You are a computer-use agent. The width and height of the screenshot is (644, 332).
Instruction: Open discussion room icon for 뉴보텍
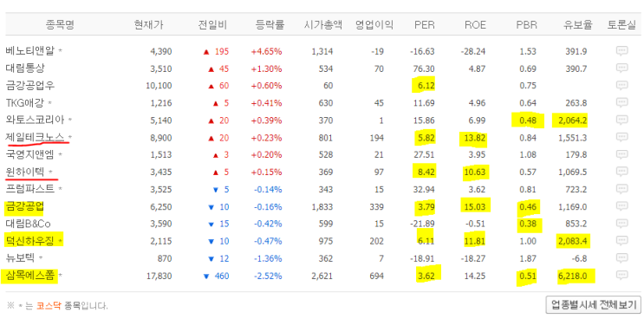(621, 258)
